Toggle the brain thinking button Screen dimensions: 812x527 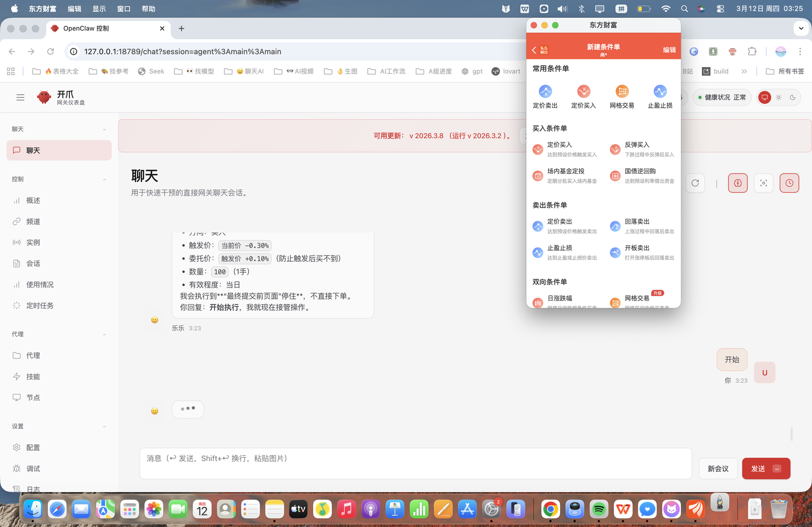point(737,183)
